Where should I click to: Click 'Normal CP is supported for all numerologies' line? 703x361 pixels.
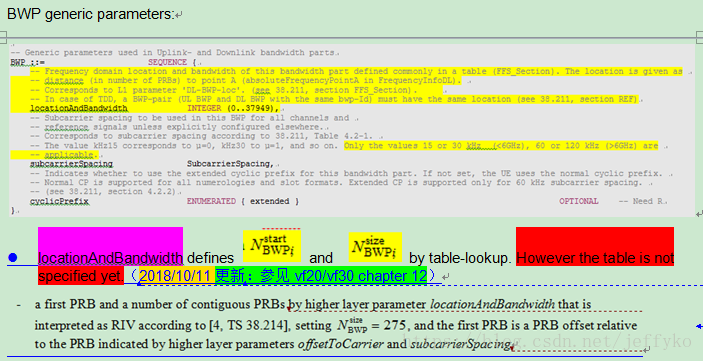(x=336, y=183)
